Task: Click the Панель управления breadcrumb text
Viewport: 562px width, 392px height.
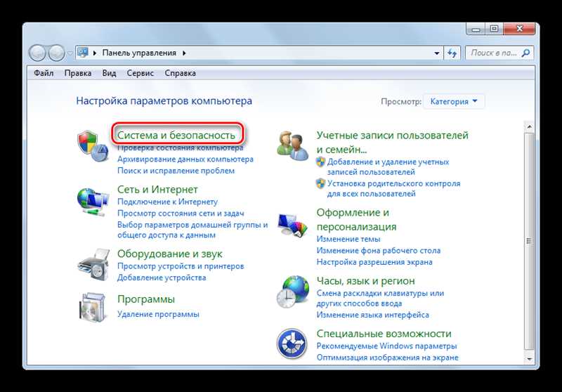Action: [x=139, y=53]
